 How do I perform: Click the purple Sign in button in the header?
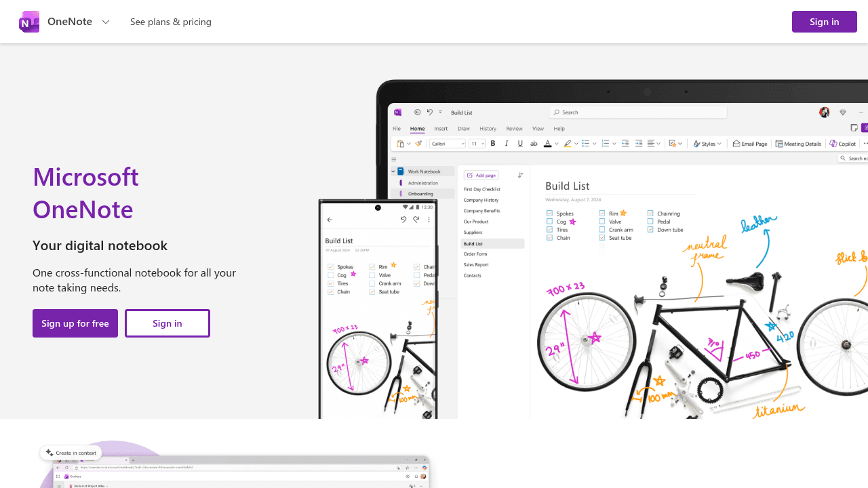[824, 22]
